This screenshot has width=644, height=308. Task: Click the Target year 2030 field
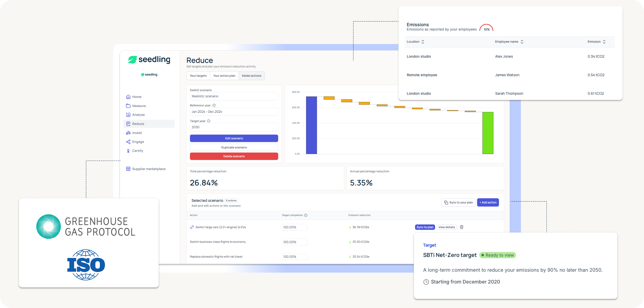234,127
